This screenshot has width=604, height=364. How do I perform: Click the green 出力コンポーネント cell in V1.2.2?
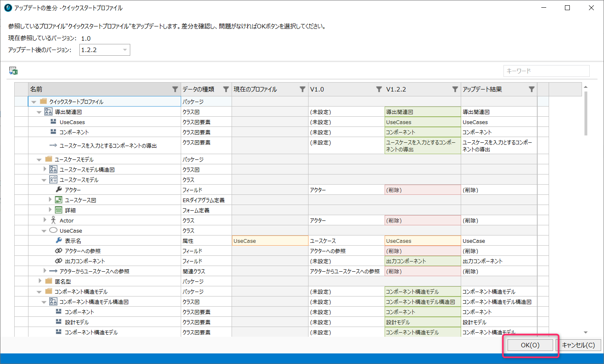423,261
